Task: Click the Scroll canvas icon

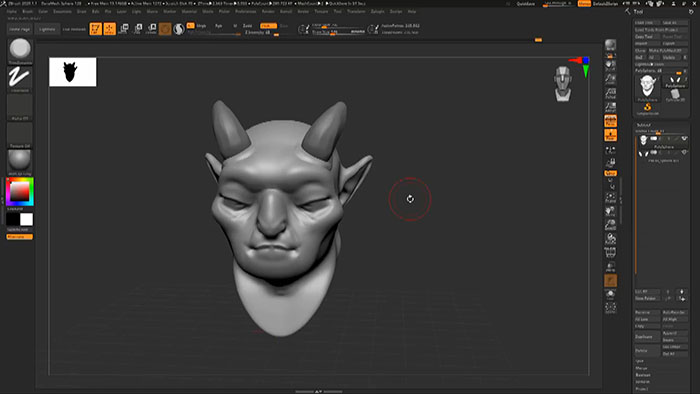Action: coord(610,65)
